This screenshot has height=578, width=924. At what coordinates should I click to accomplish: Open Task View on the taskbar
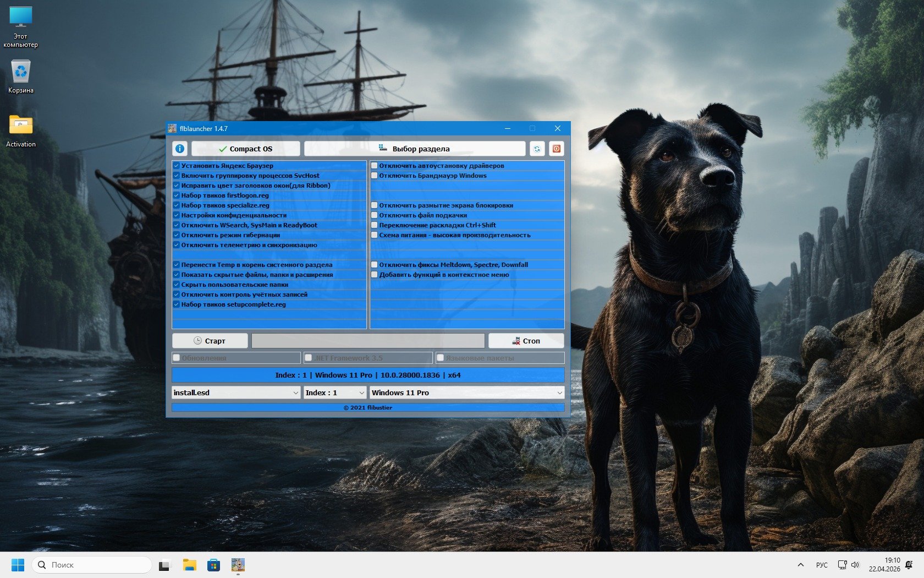coord(165,565)
